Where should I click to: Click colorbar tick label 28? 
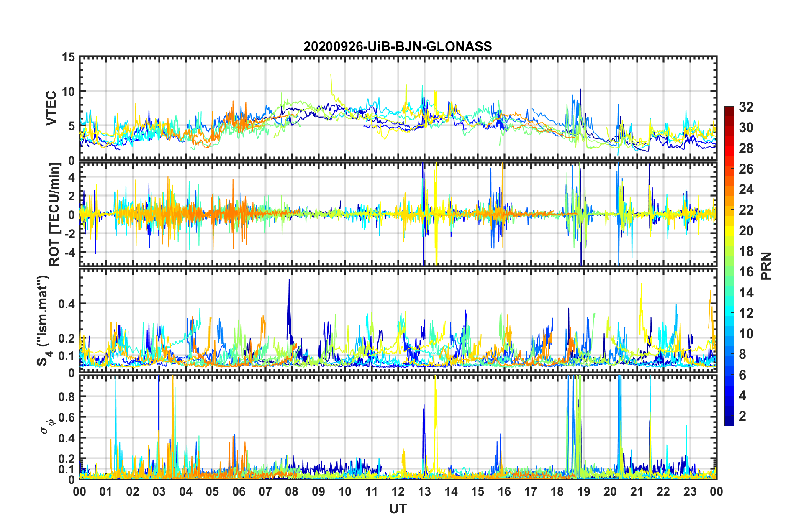coord(746,148)
